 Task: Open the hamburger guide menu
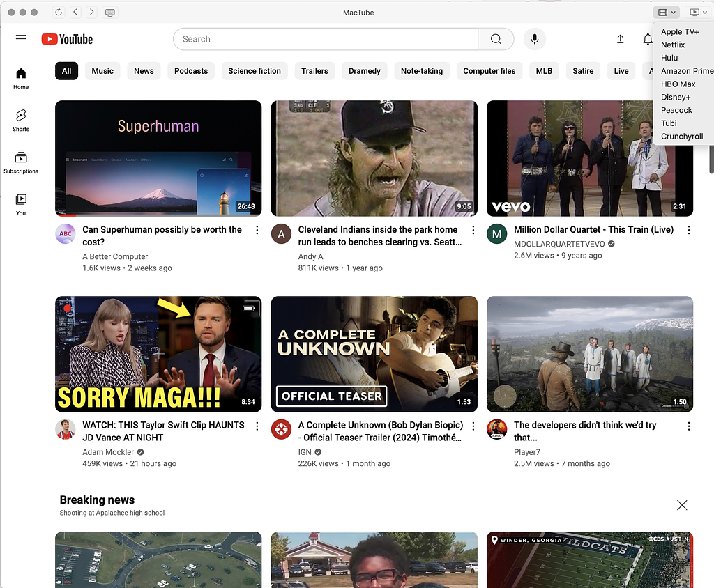click(21, 39)
